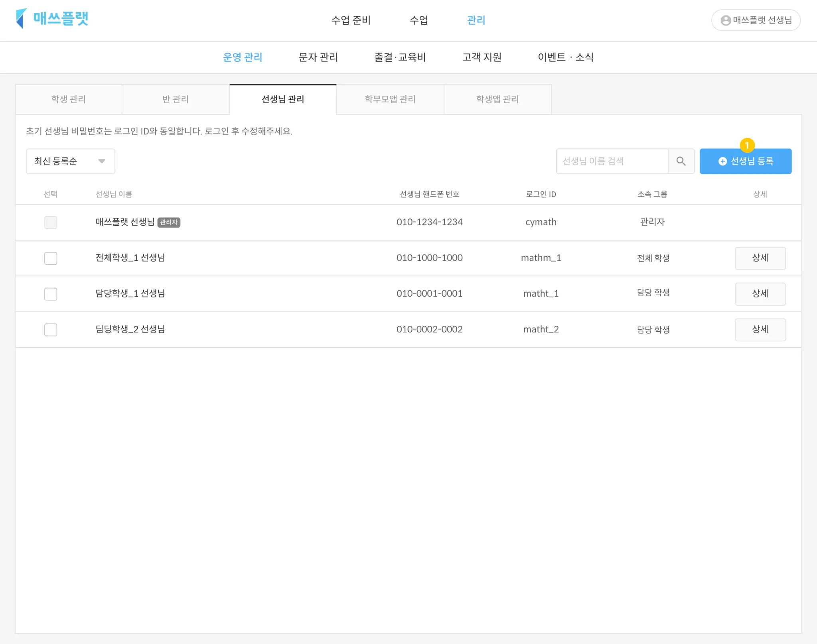View 상세 for login ID matht_2
The height and width of the screenshot is (644, 817).
click(x=760, y=330)
